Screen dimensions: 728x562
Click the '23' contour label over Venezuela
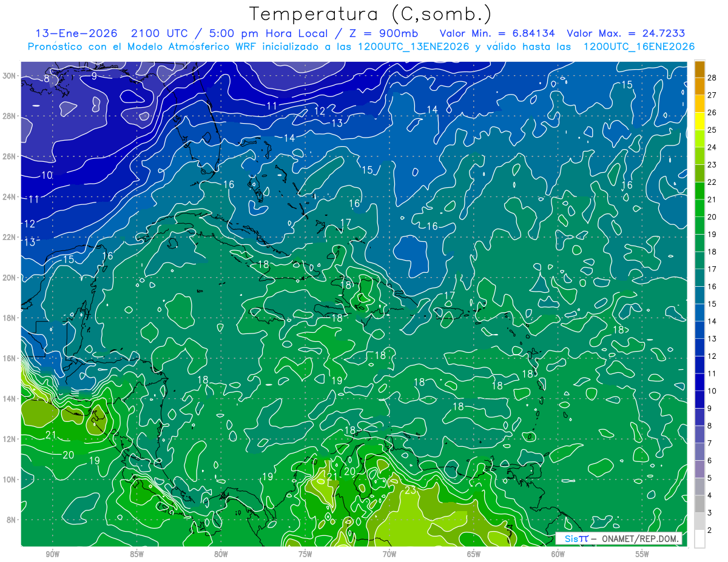411,490
